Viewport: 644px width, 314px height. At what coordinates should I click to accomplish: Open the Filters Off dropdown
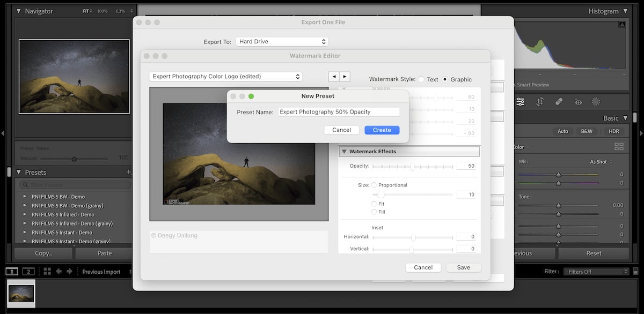pos(596,271)
